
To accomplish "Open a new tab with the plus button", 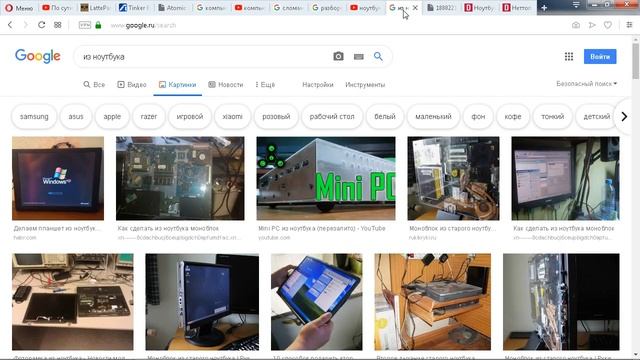I will [544, 8].
